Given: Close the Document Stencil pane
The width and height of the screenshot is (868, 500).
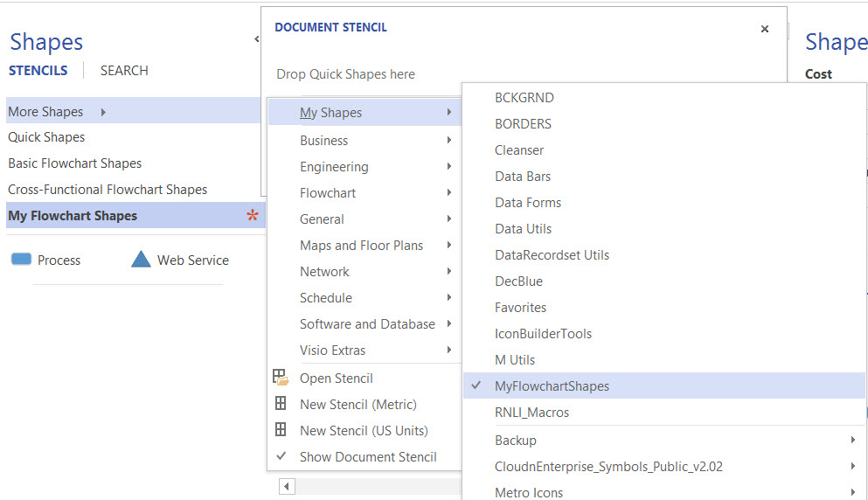Looking at the screenshot, I should (765, 29).
